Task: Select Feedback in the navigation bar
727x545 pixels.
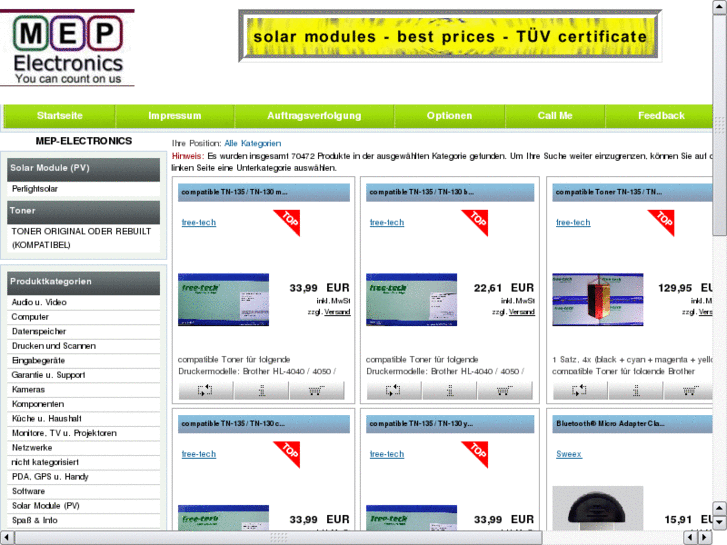Action: point(661,116)
